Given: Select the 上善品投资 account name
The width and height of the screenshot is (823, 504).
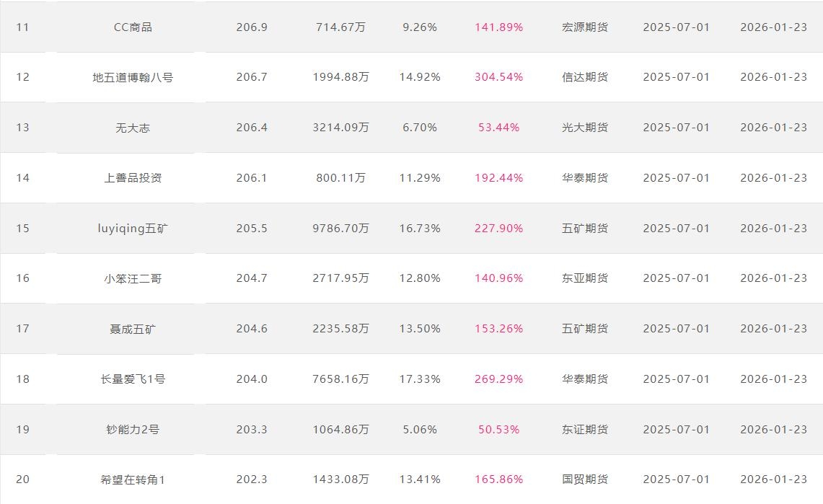Looking at the screenshot, I should [x=133, y=178].
